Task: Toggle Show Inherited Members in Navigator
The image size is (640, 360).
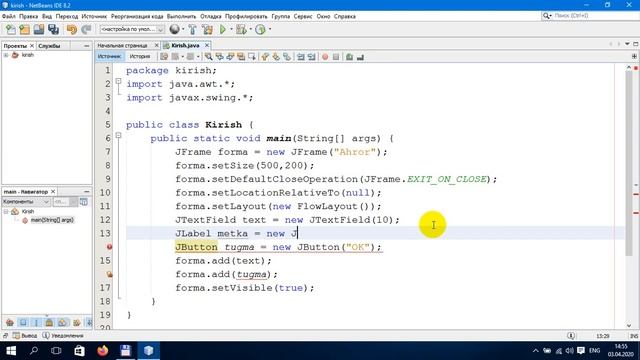Action: (10, 323)
